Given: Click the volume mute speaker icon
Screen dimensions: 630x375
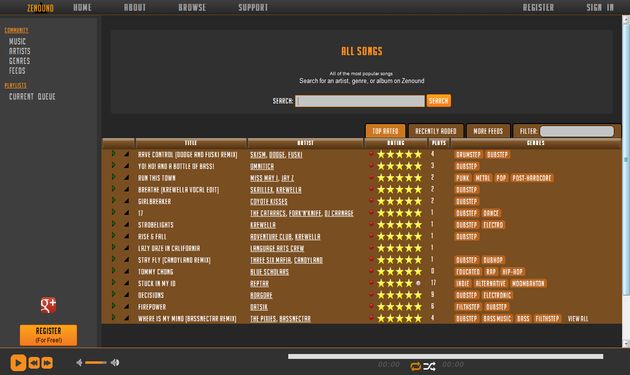Looking at the screenshot, I should coord(79,363).
